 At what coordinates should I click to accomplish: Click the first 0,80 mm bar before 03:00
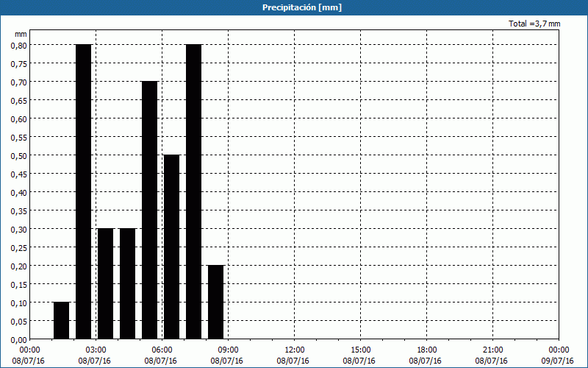pyautogui.click(x=84, y=191)
